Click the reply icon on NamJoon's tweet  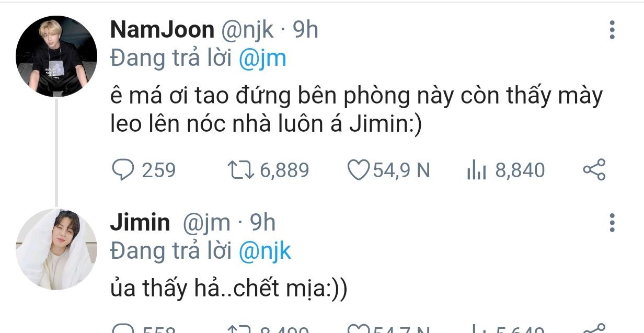pos(122,170)
